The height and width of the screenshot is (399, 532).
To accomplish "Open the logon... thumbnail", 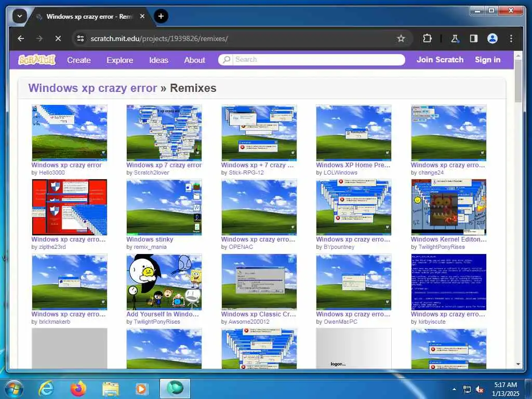I will 353,349.
